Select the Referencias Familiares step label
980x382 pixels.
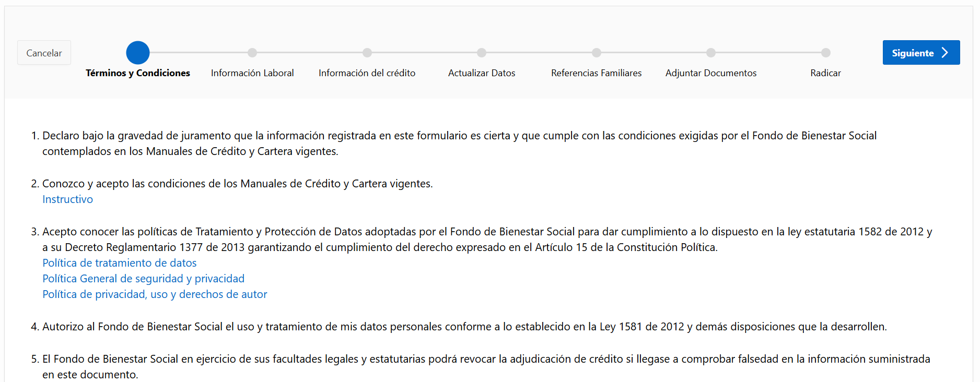coord(597,73)
